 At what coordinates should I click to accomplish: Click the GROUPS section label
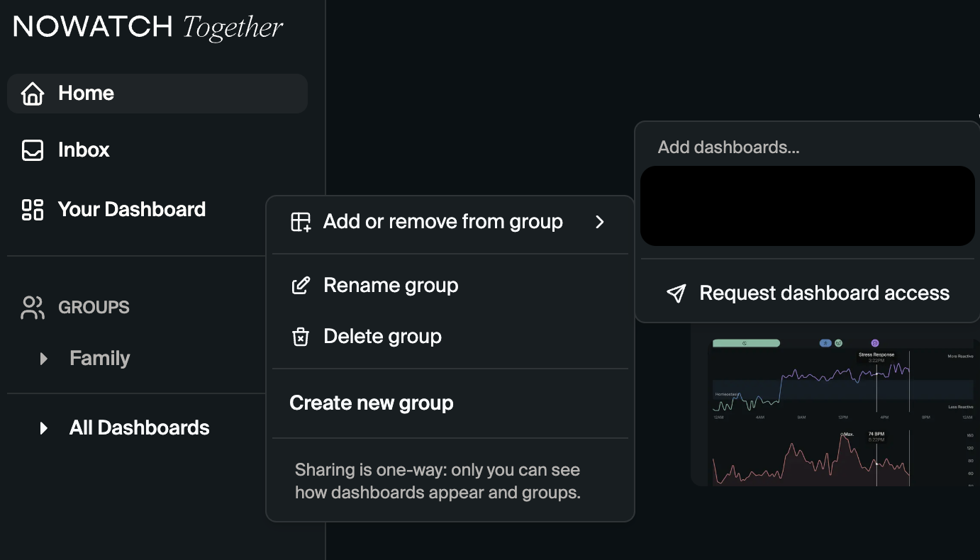coord(94,308)
